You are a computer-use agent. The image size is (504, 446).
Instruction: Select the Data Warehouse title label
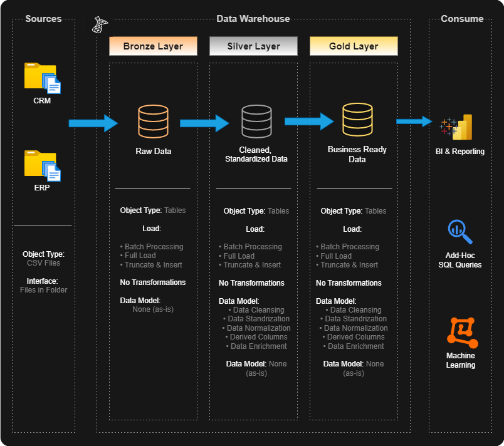coord(253,19)
